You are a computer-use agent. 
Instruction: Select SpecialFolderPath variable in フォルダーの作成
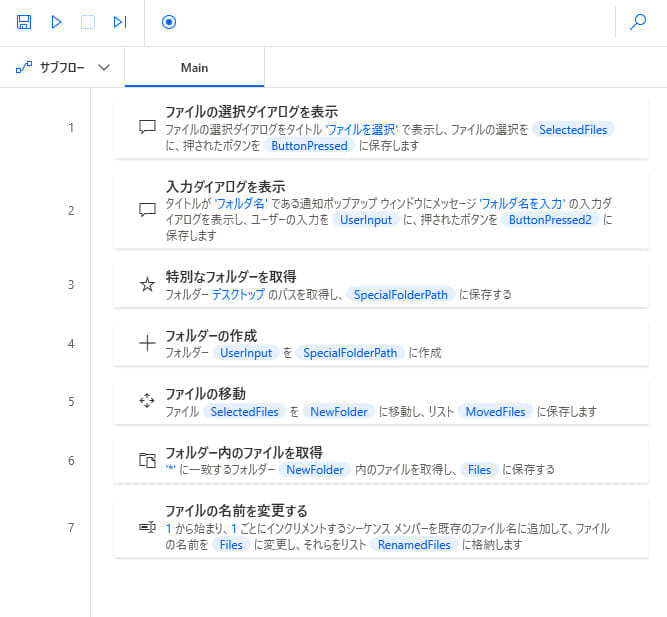pyautogui.click(x=350, y=353)
